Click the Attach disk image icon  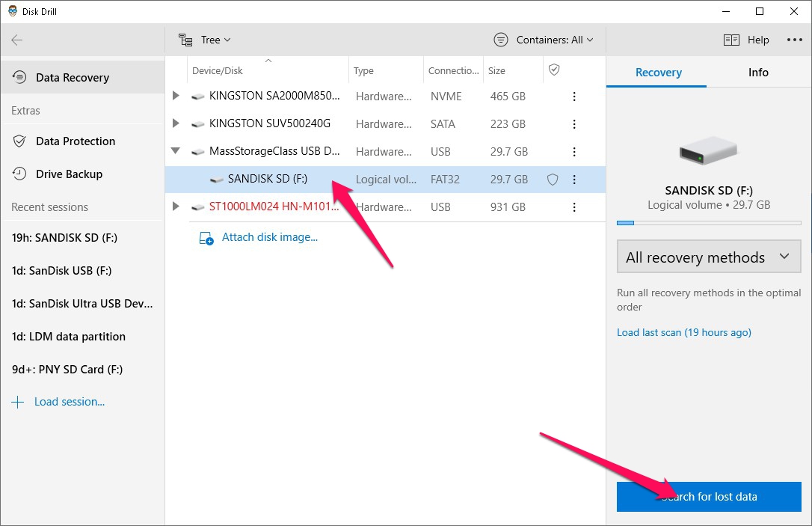point(206,238)
